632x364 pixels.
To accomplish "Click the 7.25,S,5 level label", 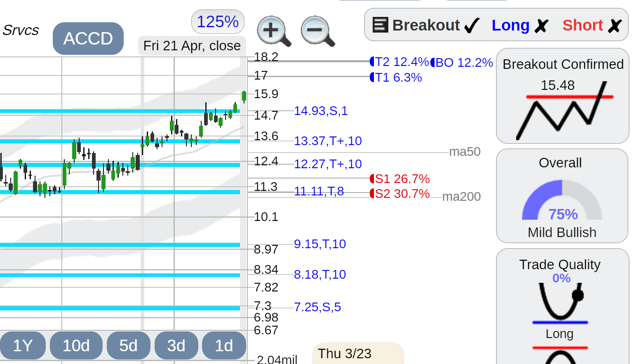I will coord(317,307).
